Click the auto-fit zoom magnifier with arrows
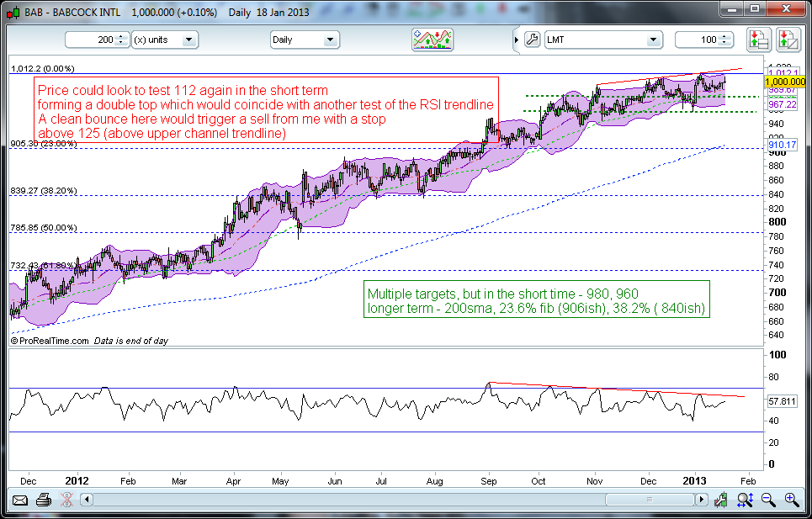The height and width of the screenshot is (519, 812). pos(746,500)
